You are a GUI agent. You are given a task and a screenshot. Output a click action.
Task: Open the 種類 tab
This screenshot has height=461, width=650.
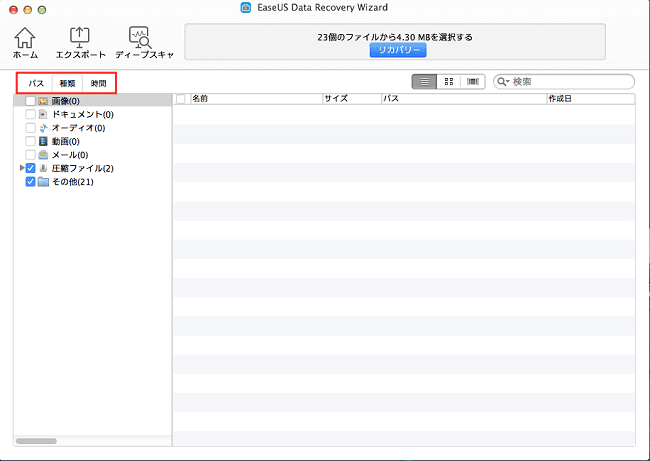click(67, 83)
